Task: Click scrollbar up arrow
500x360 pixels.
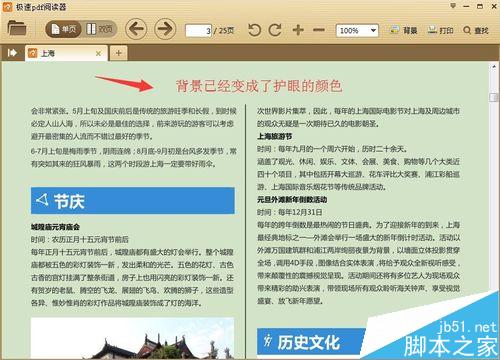Action: point(494,67)
